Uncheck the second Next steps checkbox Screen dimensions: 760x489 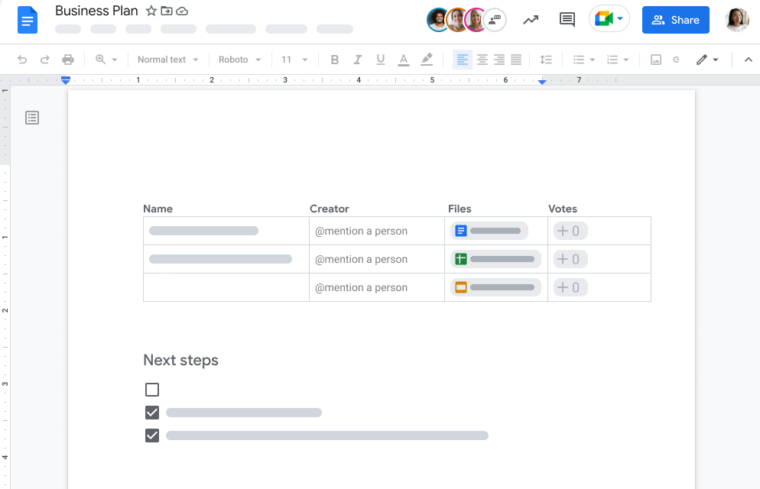(152, 412)
